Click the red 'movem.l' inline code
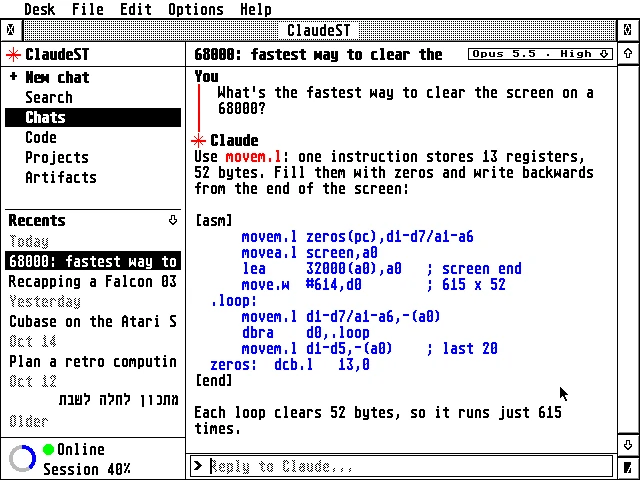Screen dimensions: 640x480 [x=253, y=157]
